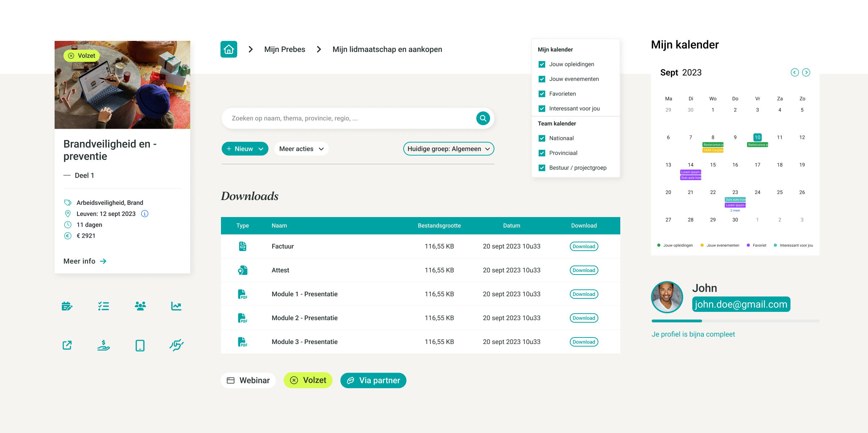This screenshot has width=868, height=433.
Task: Open Huidige groep: Algemeen dropdown
Action: 448,149
